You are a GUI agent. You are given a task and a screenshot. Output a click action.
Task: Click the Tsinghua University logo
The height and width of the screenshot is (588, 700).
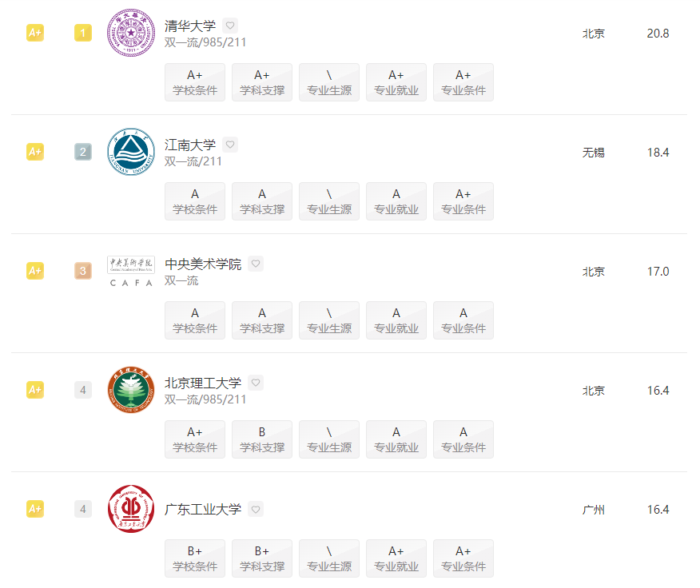click(131, 34)
